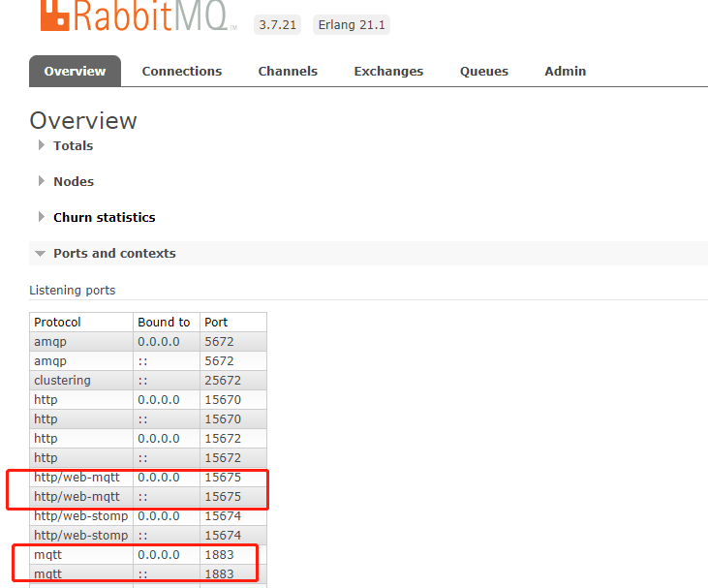Click the Protocol column header
This screenshot has height=588, width=708.
[x=58, y=322]
